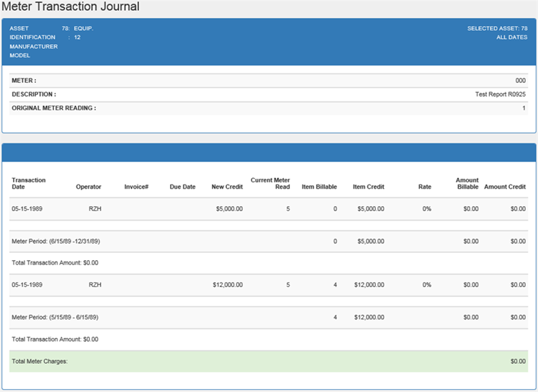The image size is (538, 392).
Task: Select the meter value 000
Action: [520, 81]
